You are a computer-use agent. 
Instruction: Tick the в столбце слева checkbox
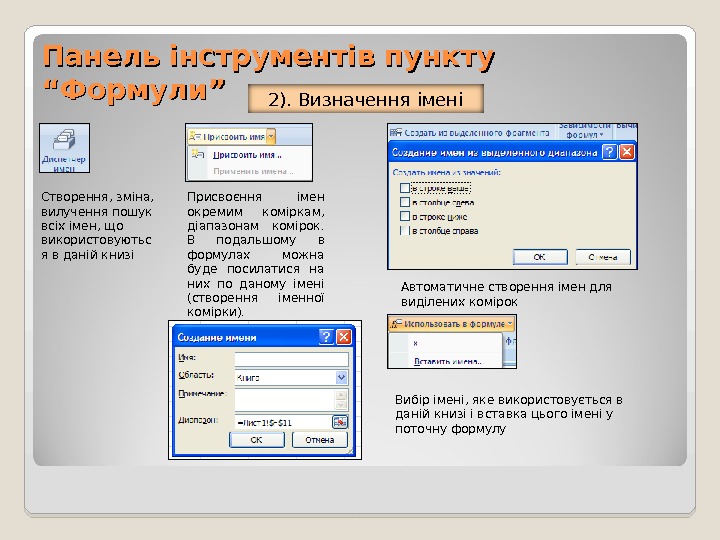click(x=405, y=202)
